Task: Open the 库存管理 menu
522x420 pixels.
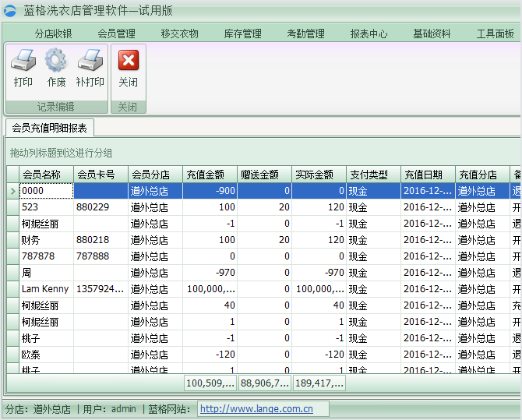Action: pyautogui.click(x=243, y=34)
